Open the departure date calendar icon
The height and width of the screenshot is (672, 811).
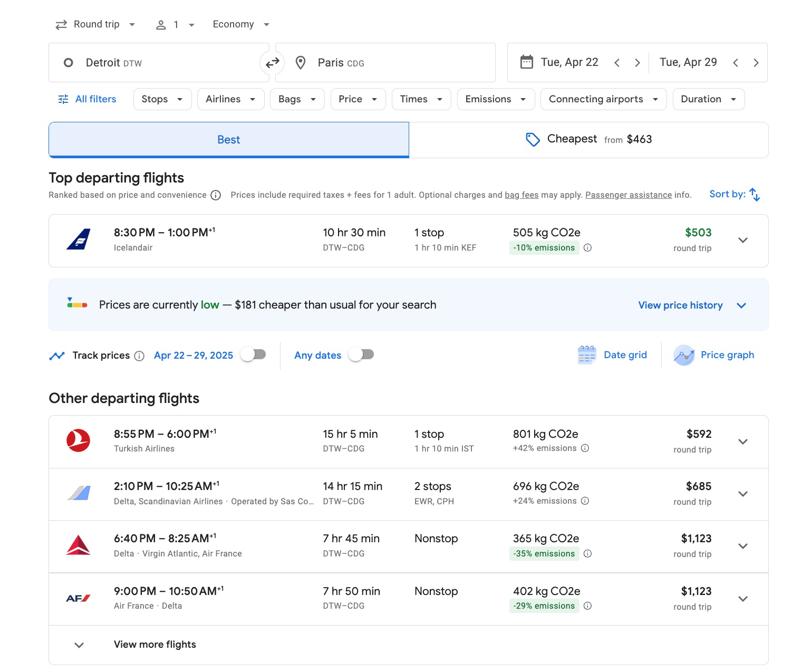point(526,62)
